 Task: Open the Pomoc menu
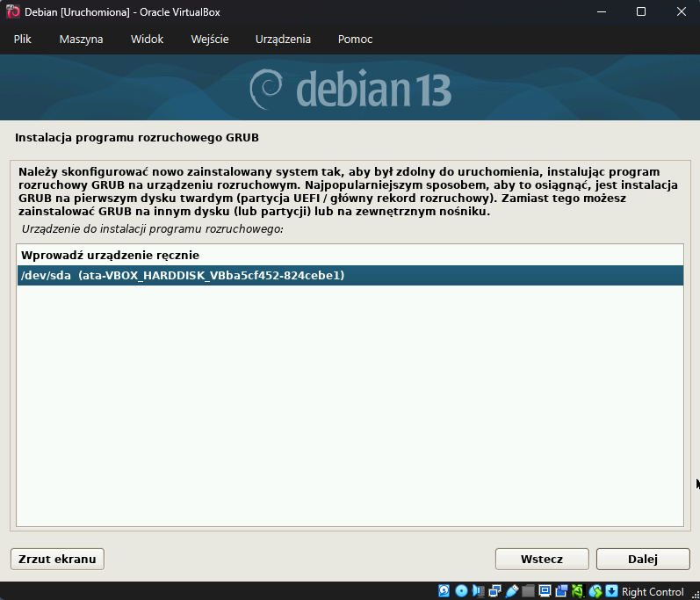point(355,40)
